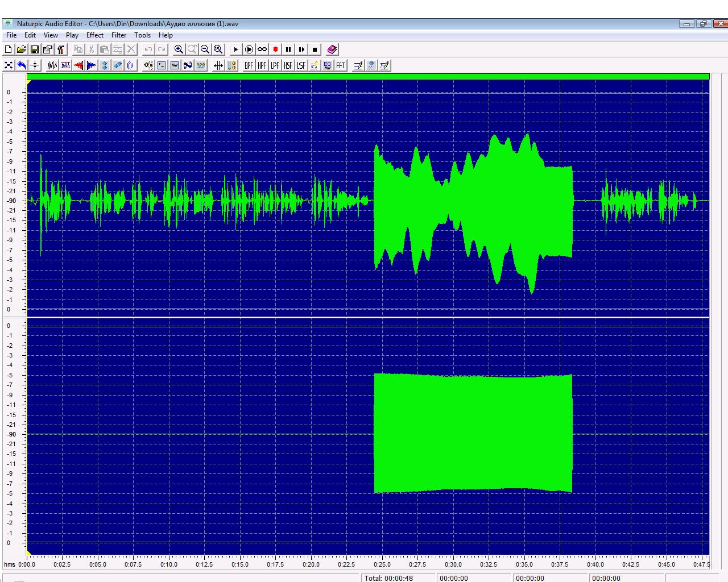Restore the window with the title bar button
This screenshot has height=582, width=728.
click(x=704, y=24)
